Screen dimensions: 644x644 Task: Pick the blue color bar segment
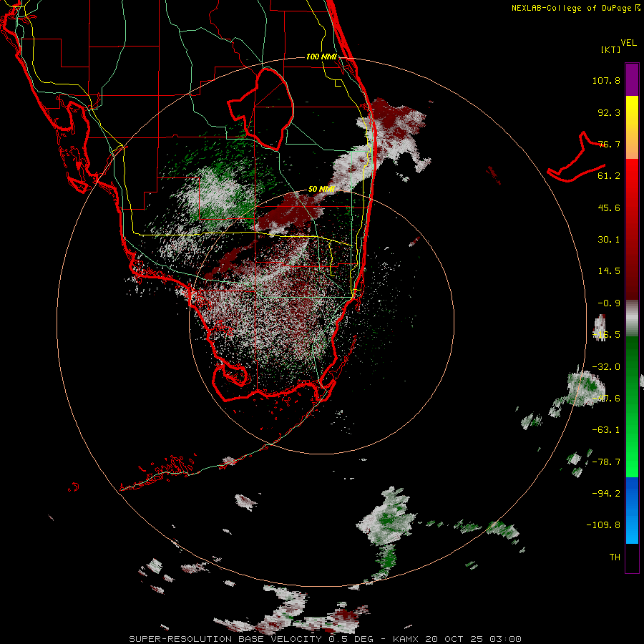(x=632, y=493)
